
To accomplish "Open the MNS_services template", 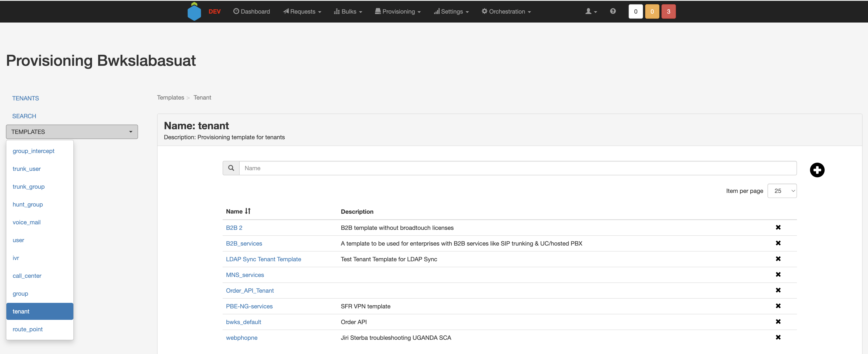I will tap(245, 275).
